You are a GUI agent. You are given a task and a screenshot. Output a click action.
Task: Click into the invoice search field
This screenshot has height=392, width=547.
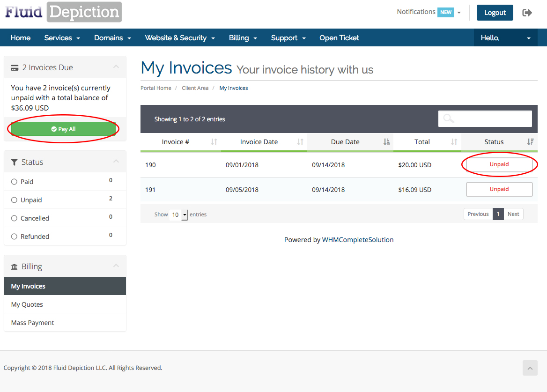[485, 119]
